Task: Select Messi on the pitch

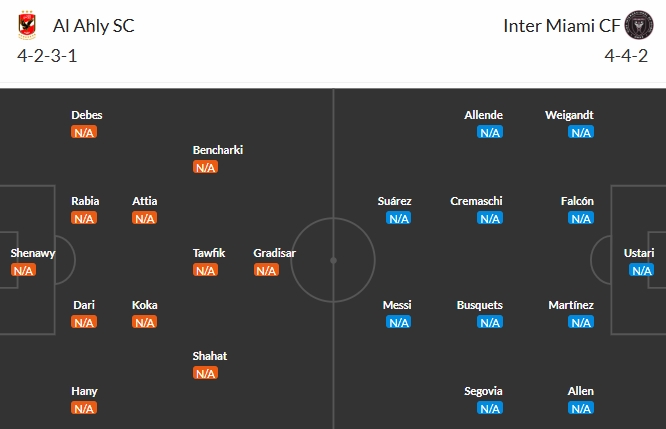Action: [x=398, y=305]
